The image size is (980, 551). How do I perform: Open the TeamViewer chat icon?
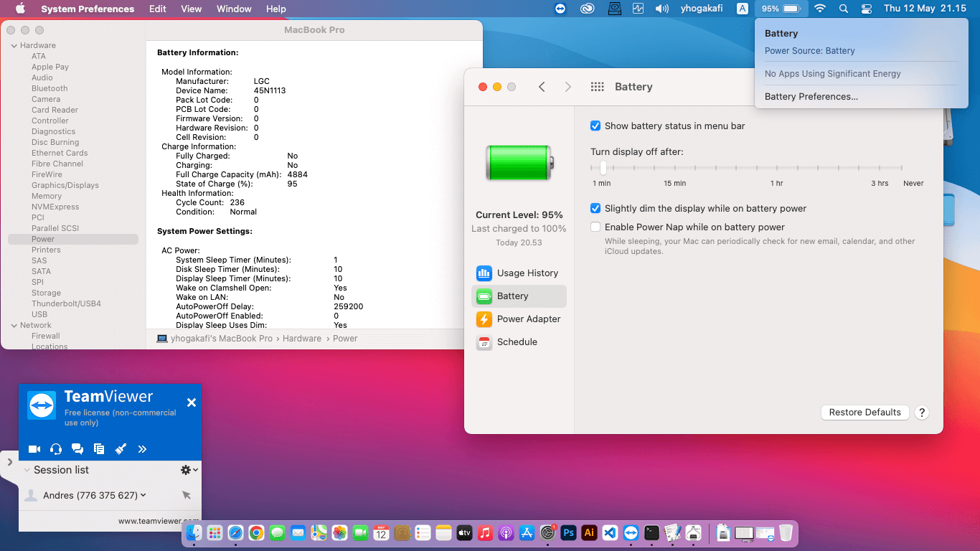77,449
